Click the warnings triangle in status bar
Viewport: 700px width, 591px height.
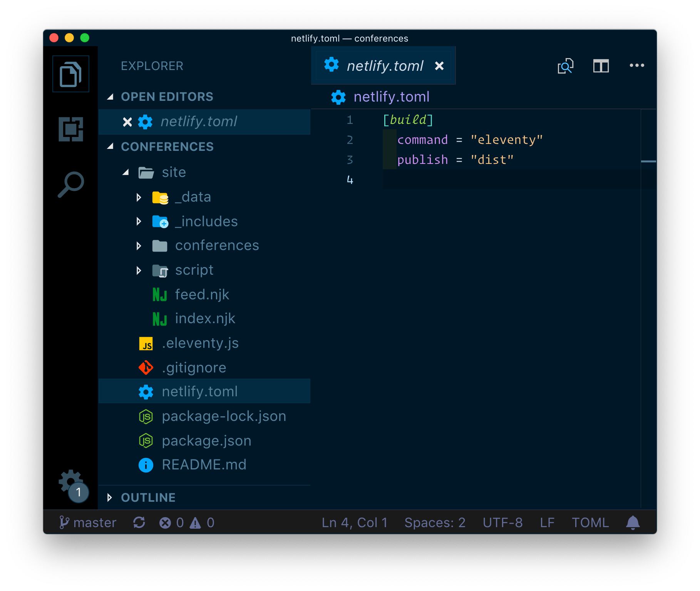point(195,523)
